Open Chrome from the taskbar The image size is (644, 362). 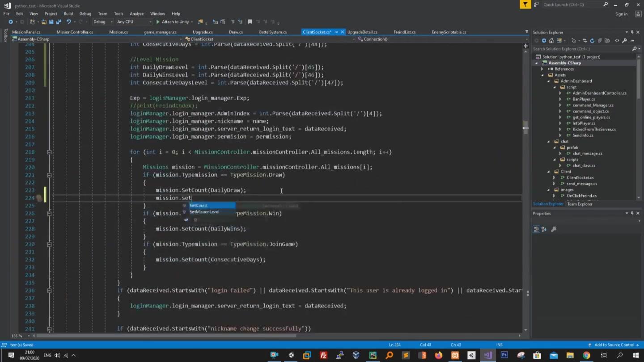click(x=586, y=355)
